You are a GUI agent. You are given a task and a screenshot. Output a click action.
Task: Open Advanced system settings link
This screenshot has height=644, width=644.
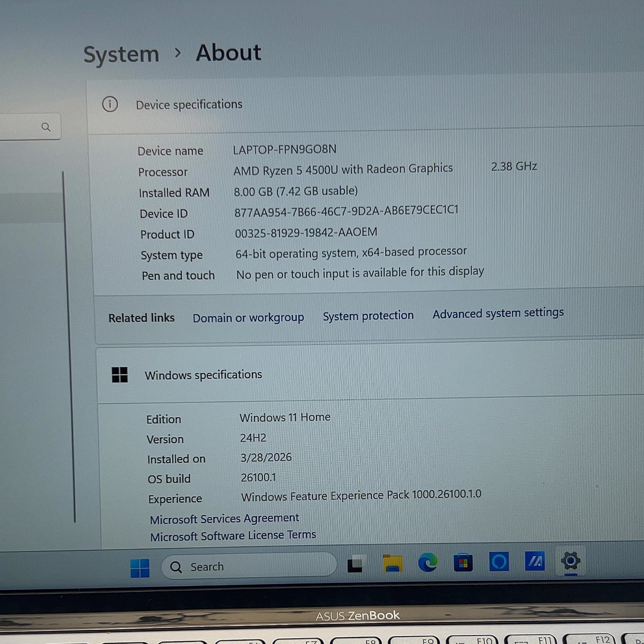[498, 313]
